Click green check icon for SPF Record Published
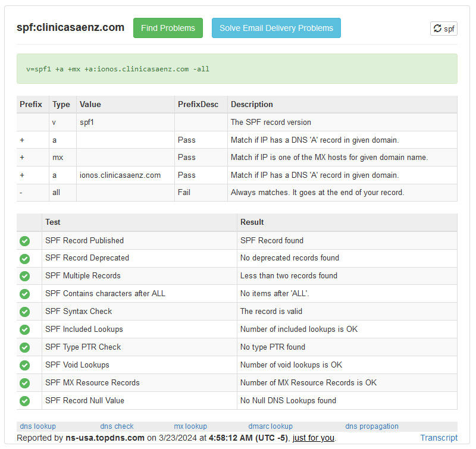Image resolution: width=476 pixels, height=449 pixels. pos(24,241)
